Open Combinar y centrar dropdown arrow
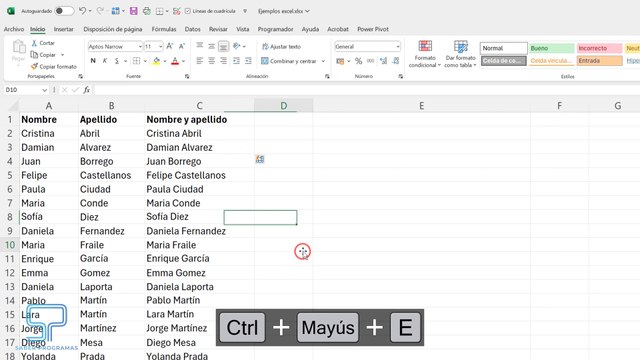Viewport: 640px width, 360px height. 323,61
